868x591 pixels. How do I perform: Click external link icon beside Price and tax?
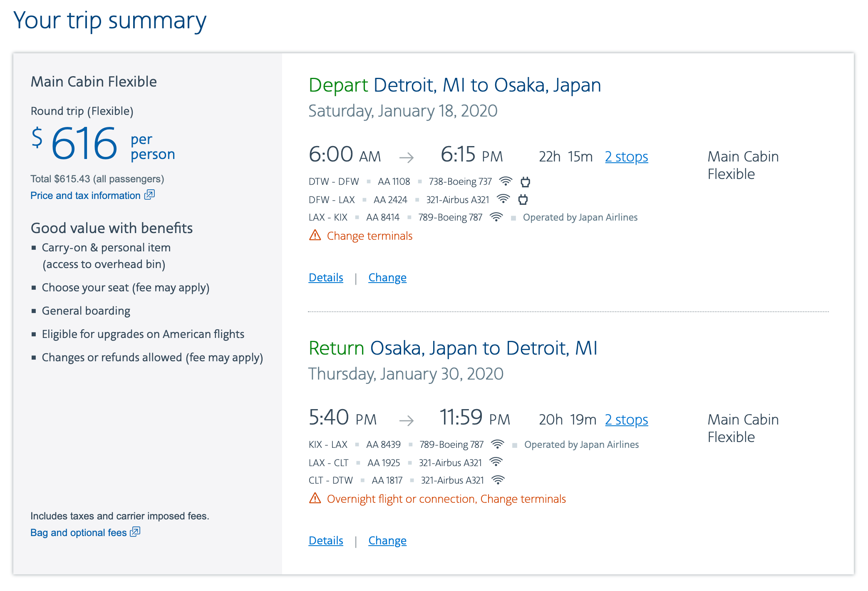tap(149, 195)
